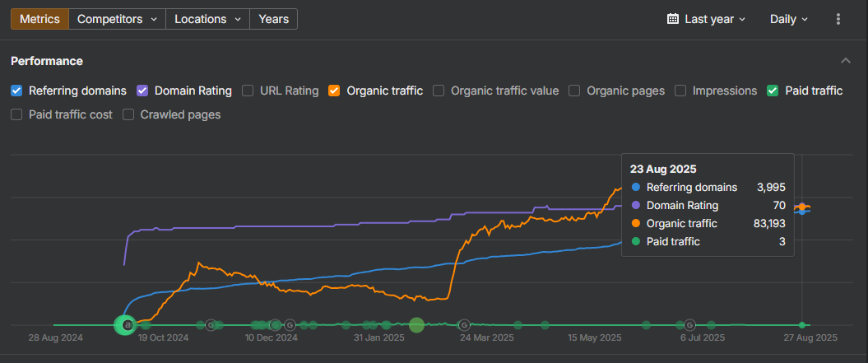This screenshot has height=363, width=868.
Task: Open the Daily interval dropdown
Action: pyautogui.click(x=788, y=19)
